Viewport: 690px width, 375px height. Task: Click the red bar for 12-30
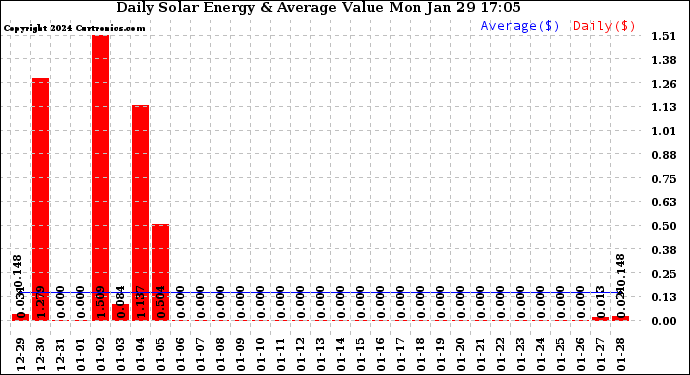point(40,199)
